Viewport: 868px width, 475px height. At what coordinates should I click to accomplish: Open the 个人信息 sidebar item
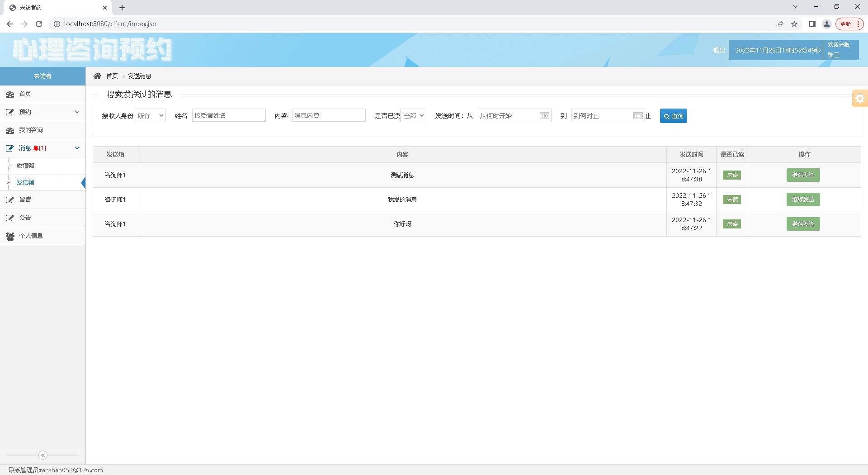(31, 236)
